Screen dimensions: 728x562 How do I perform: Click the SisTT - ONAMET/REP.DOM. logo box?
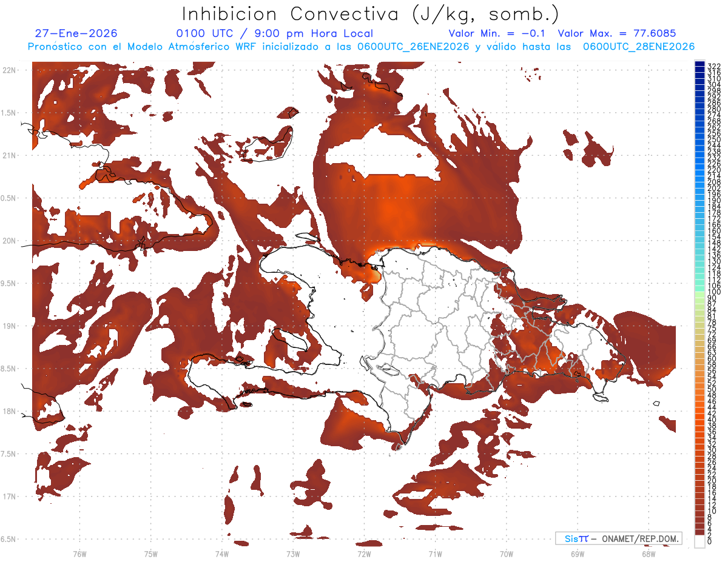(619, 538)
